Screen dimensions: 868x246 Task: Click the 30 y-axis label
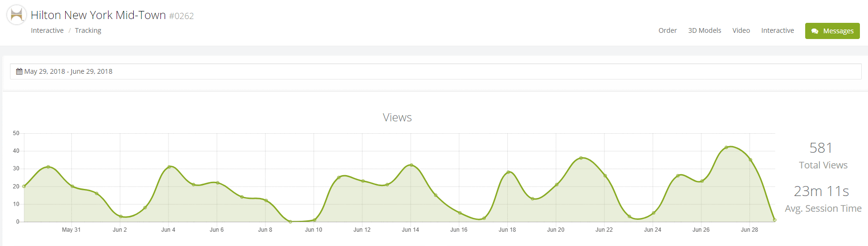point(16,168)
